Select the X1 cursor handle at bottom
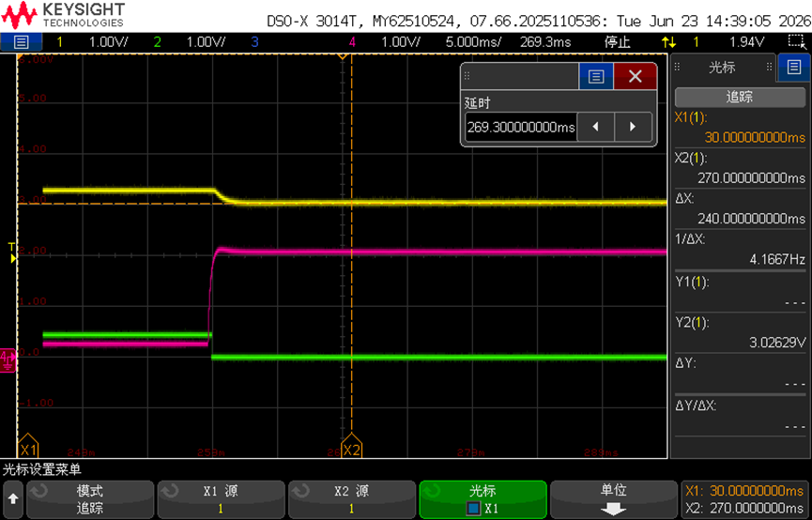Viewport: 812px width, 520px height. pos(28,446)
